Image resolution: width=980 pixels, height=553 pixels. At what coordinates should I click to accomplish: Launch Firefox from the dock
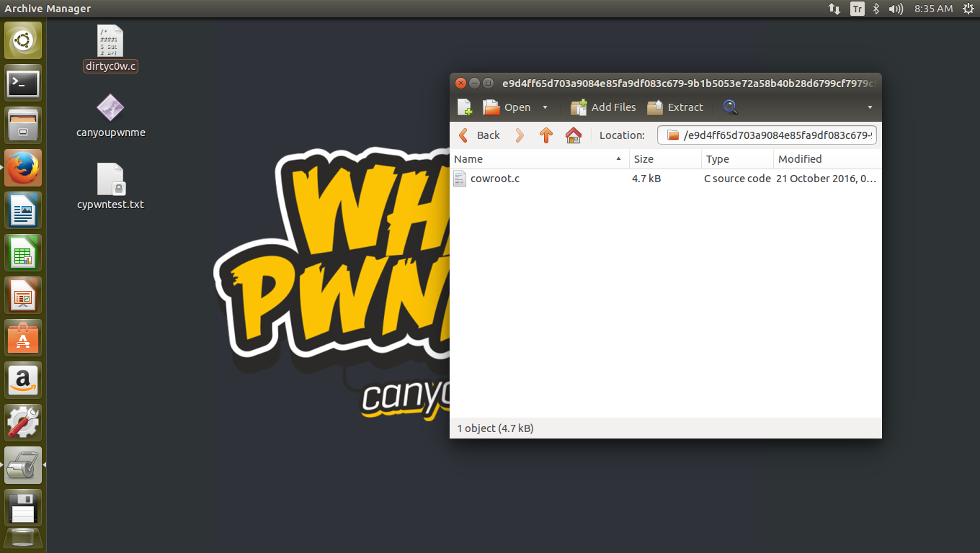tap(23, 168)
